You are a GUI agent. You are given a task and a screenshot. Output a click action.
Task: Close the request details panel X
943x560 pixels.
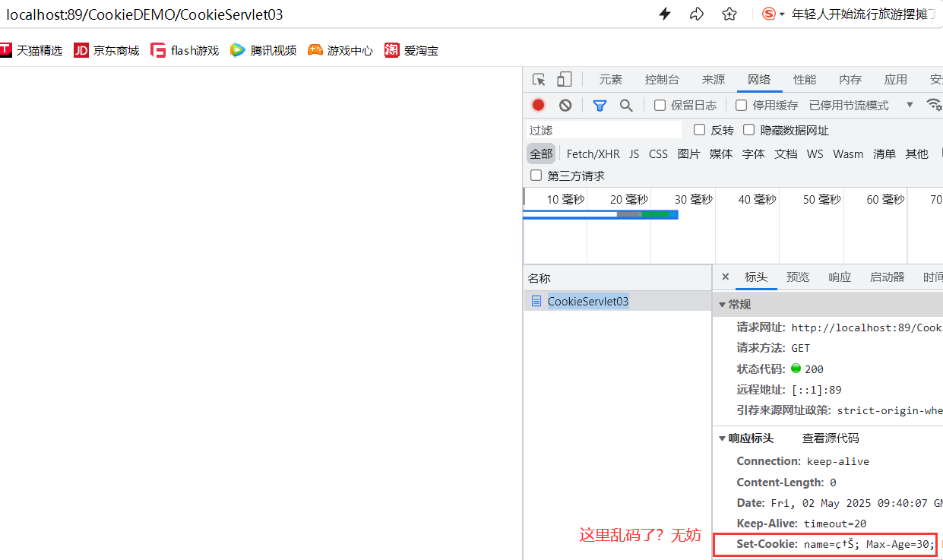coord(725,277)
